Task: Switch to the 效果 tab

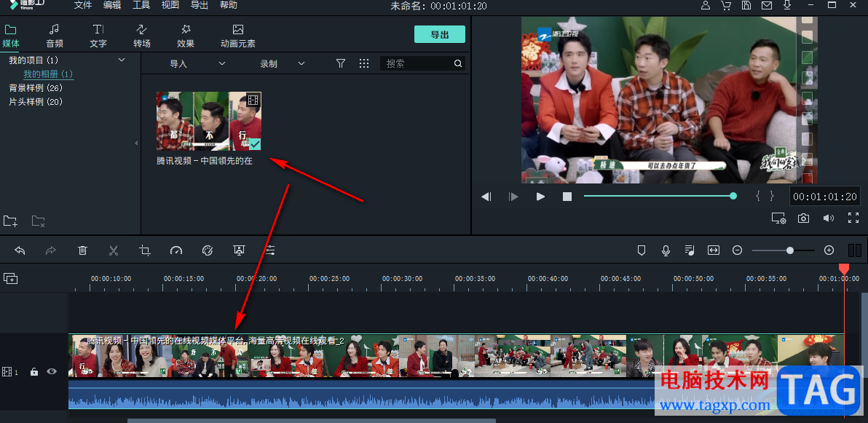Action: (x=186, y=36)
